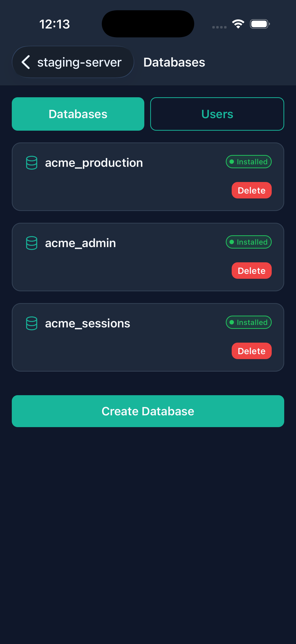The image size is (296, 644).
Task: Click the acme_sessions database icon
Action: click(x=31, y=323)
